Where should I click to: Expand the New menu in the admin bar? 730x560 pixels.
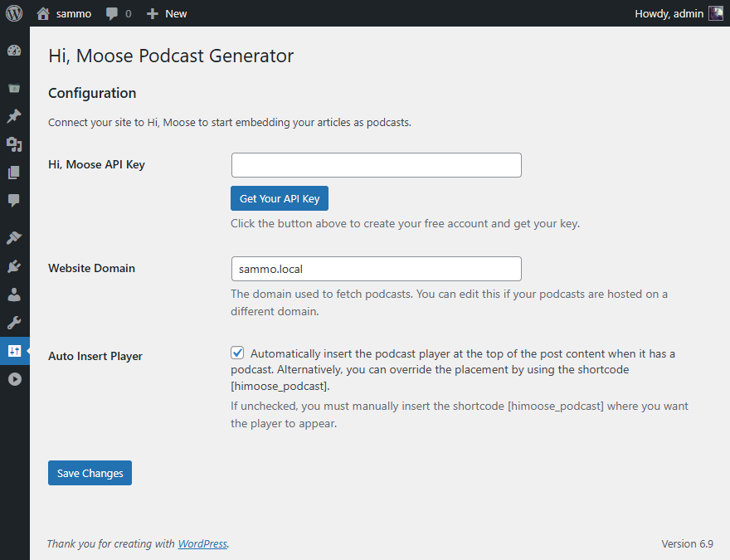pyautogui.click(x=166, y=12)
